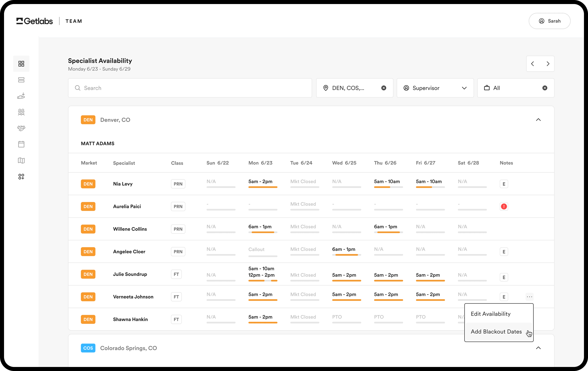This screenshot has height=371, width=588.
Task: Click Julie Soundrup's FT class tag
Action: 176,274
